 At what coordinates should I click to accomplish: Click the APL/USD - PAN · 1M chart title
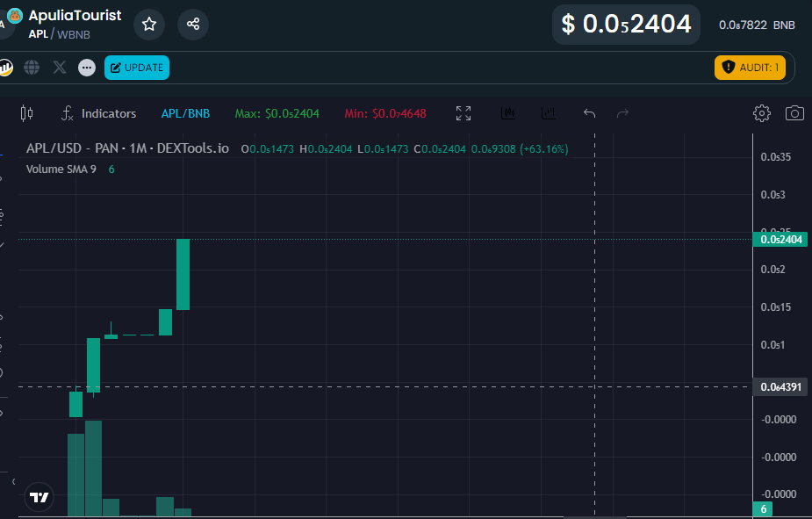pyautogui.click(x=127, y=148)
